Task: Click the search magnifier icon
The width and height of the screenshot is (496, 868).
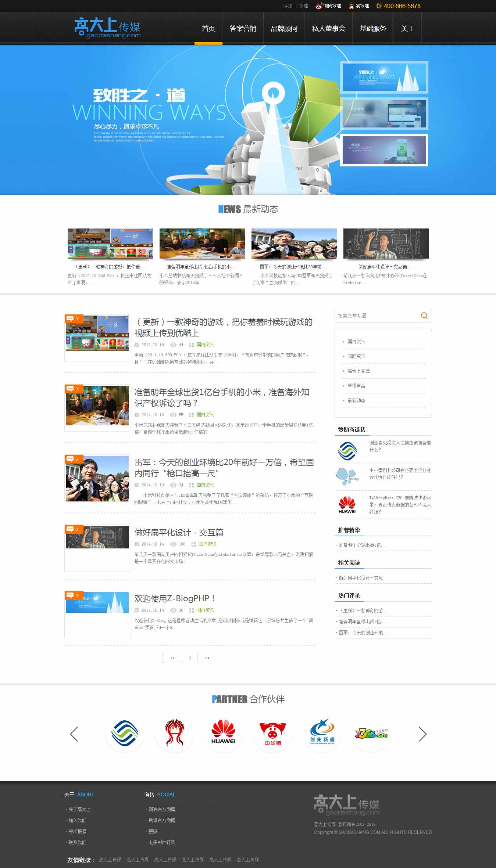Action: point(424,316)
